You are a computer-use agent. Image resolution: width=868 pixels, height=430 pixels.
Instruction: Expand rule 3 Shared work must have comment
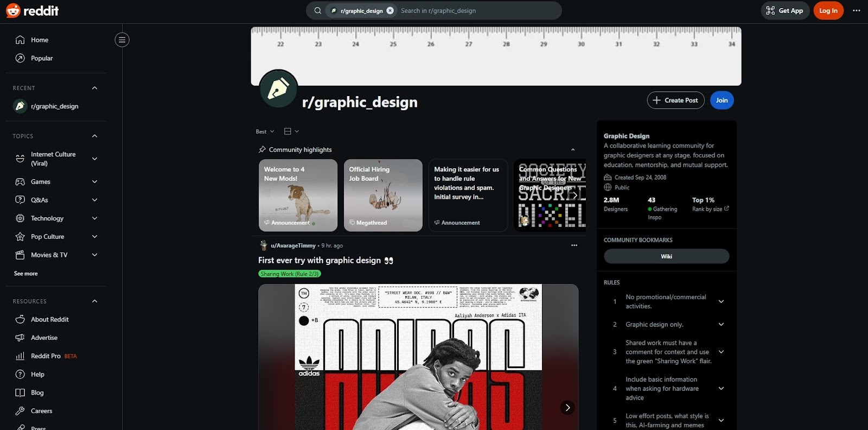click(x=721, y=352)
